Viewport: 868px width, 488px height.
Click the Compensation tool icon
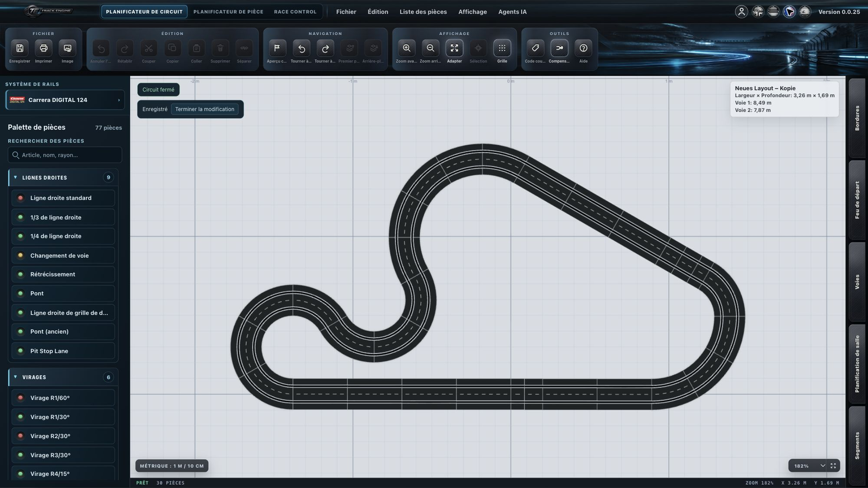pos(559,48)
